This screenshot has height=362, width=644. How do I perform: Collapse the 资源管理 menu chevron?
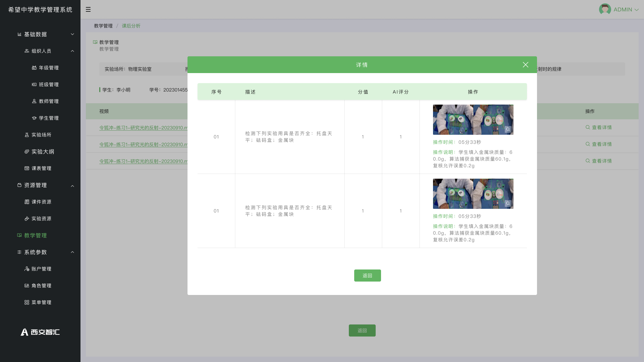(x=72, y=186)
